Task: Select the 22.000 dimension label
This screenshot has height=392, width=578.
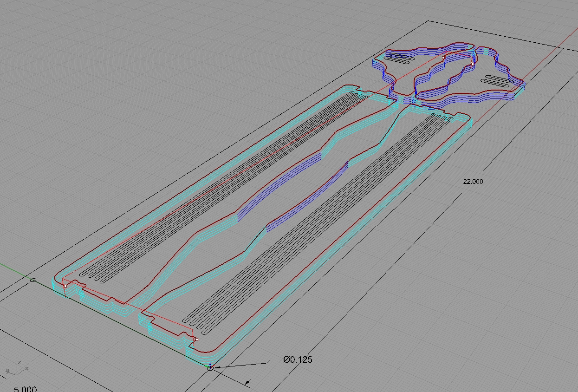Action: (x=473, y=182)
